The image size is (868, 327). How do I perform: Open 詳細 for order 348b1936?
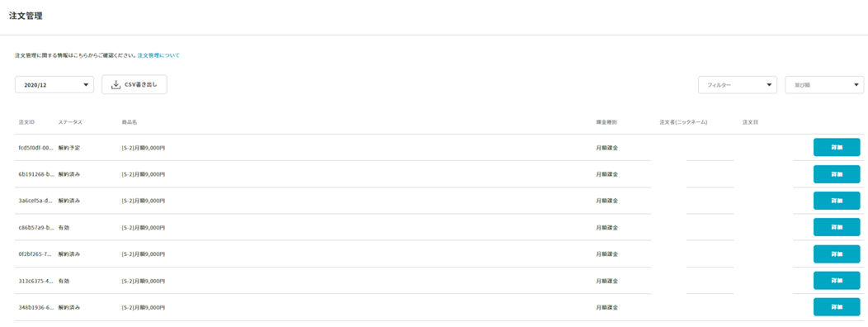click(x=837, y=307)
